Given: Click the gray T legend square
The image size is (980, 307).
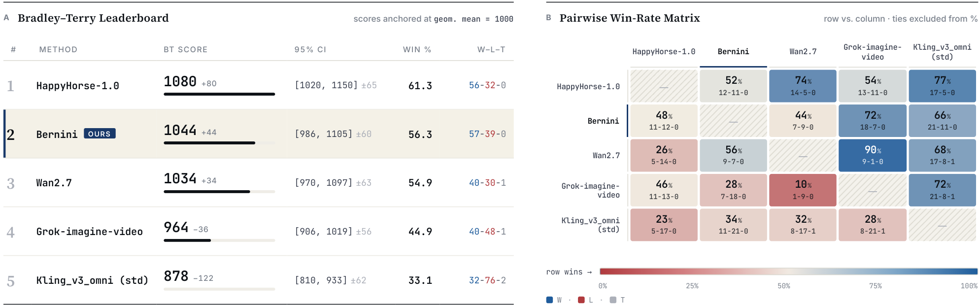Looking at the screenshot, I should [613, 300].
